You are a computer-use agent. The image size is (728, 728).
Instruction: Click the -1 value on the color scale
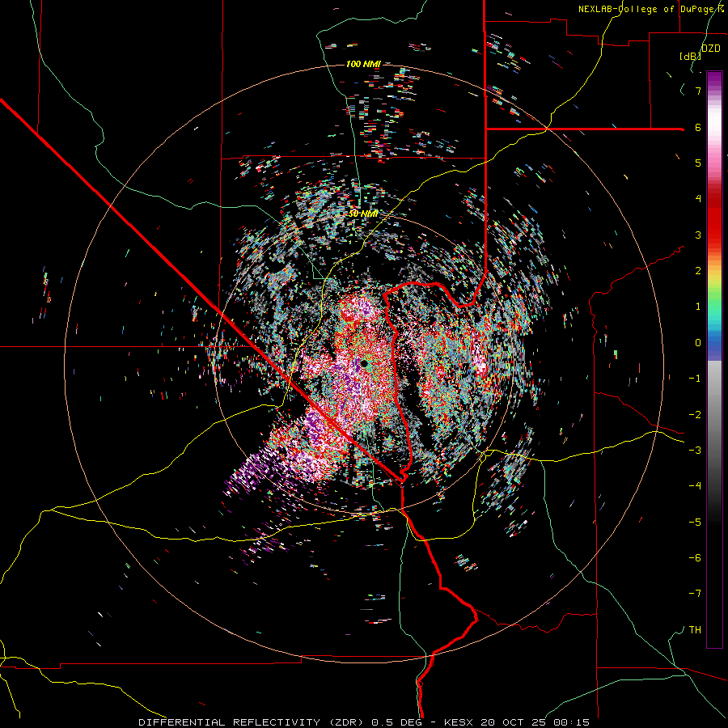coord(695,379)
